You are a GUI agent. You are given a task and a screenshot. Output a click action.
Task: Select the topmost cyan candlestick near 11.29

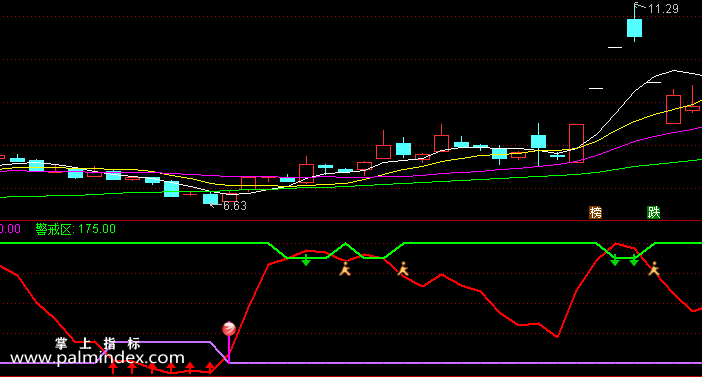pyautogui.click(x=634, y=28)
